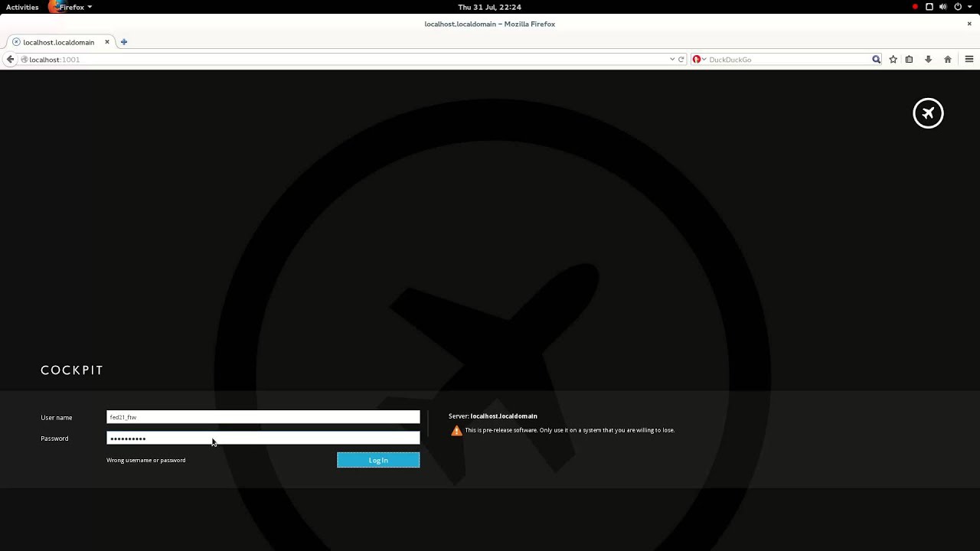Click the COCKPIT title text

72,370
